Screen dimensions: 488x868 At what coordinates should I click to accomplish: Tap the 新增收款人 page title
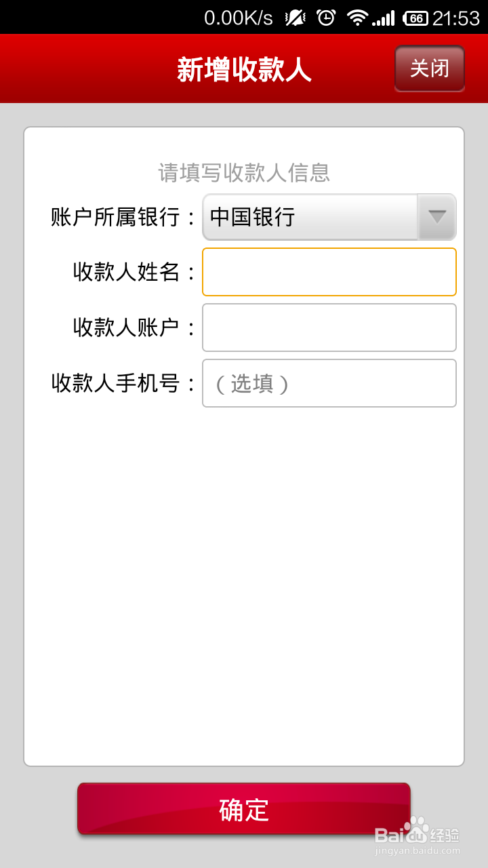click(244, 70)
